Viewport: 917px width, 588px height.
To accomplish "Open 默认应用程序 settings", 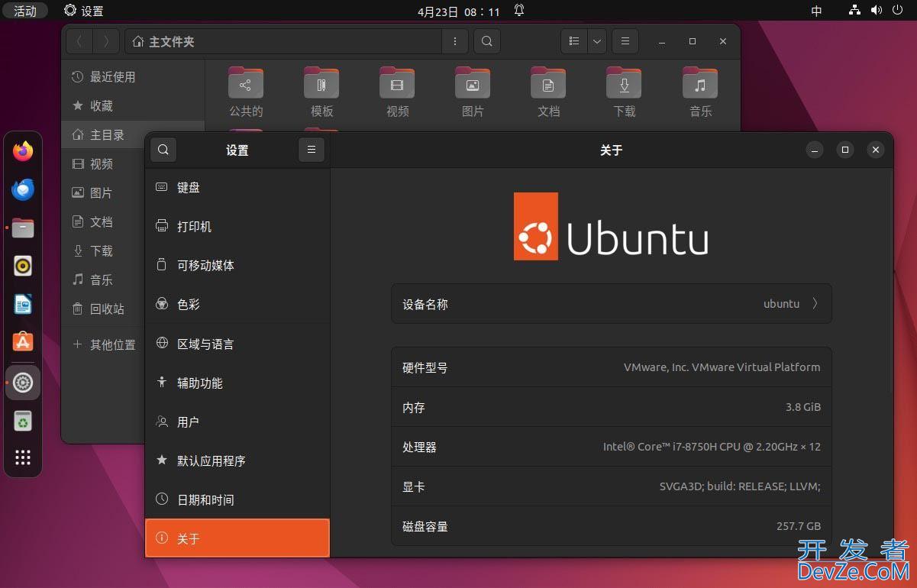I will point(237,460).
